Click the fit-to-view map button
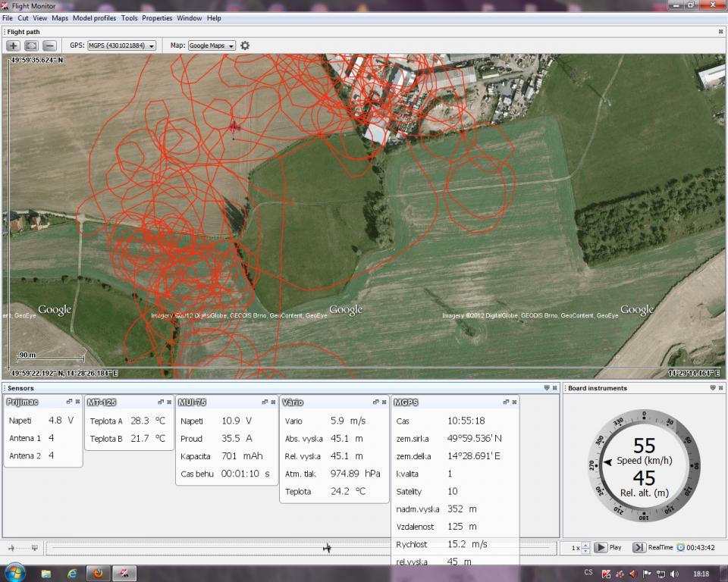The image size is (728, 582). point(31,45)
